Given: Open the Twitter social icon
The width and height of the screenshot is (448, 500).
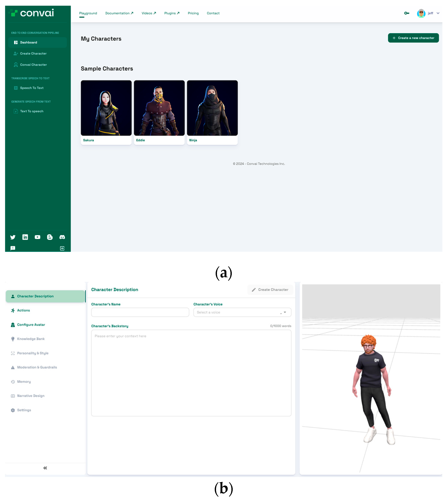Looking at the screenshot, I should coord(13,237).
